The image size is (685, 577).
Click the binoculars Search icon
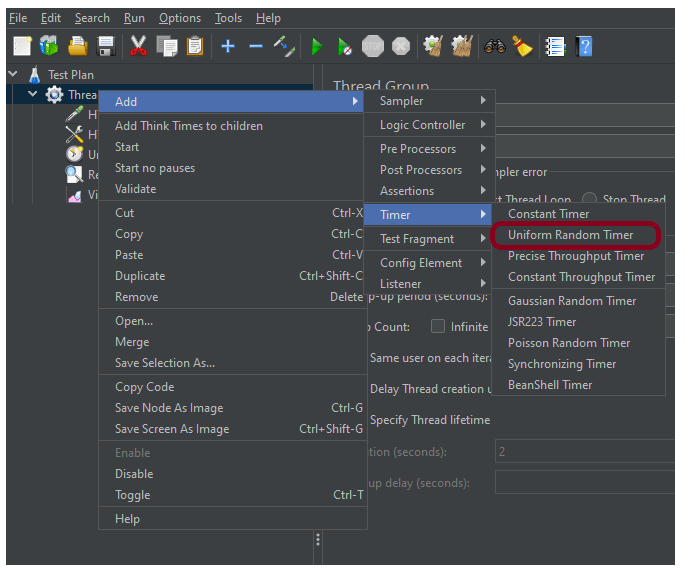click(495, 46)
